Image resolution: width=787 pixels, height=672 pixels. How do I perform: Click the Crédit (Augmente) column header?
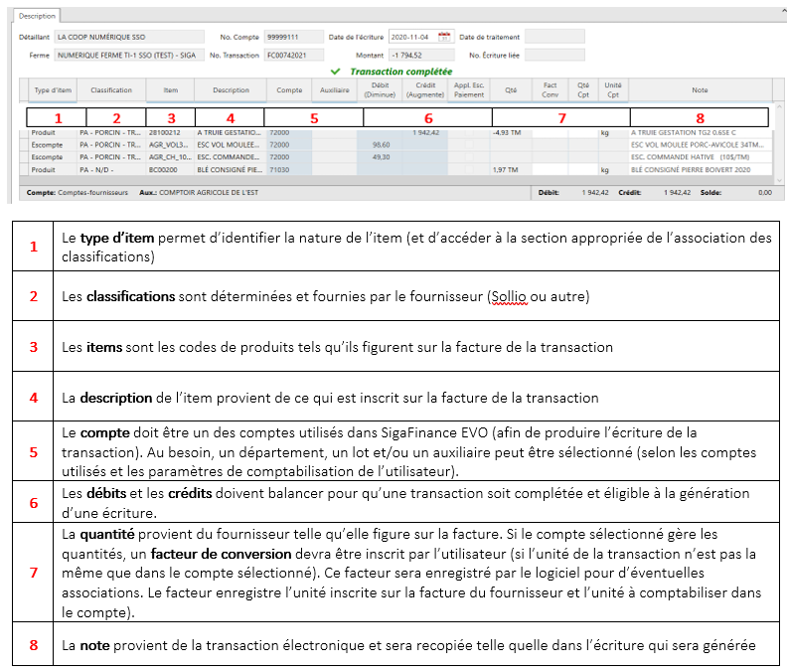coord(425,90)
